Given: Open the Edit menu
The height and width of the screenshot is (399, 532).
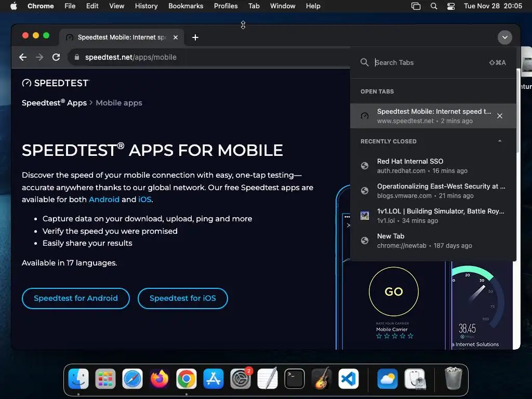Looking at the screenshot, I should click(x=92, y=6).
